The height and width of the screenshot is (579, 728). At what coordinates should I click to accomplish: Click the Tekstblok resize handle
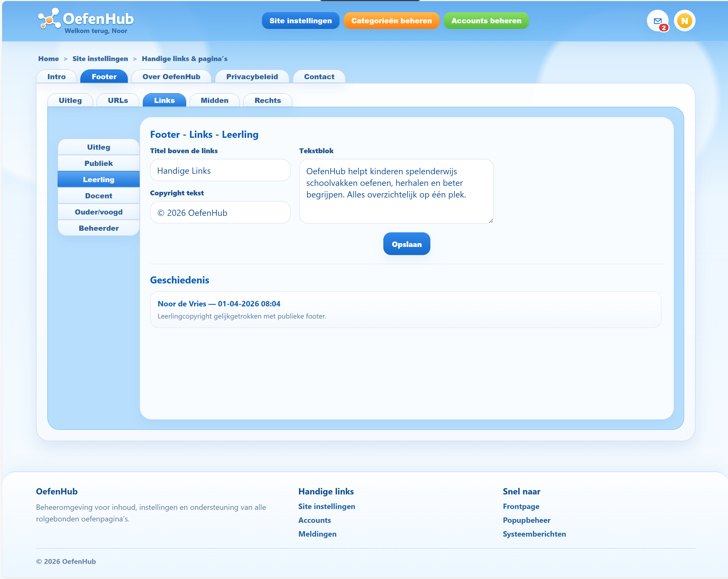pos(491,221)
